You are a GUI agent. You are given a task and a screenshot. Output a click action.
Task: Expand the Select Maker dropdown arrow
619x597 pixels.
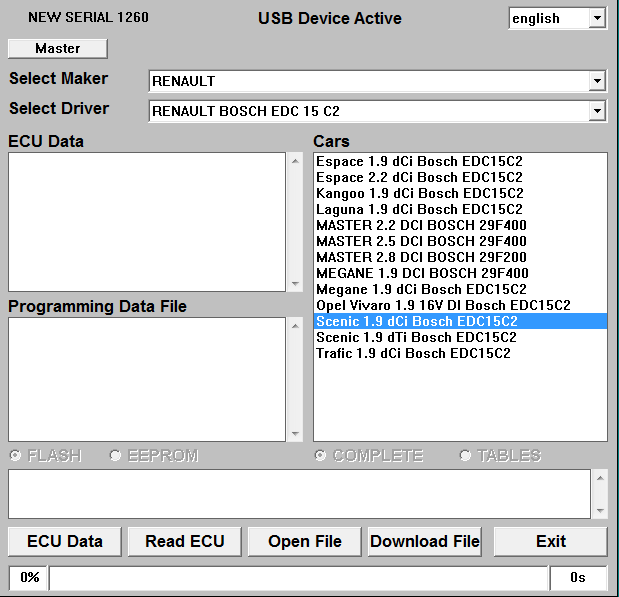click(x=597, y=81)
